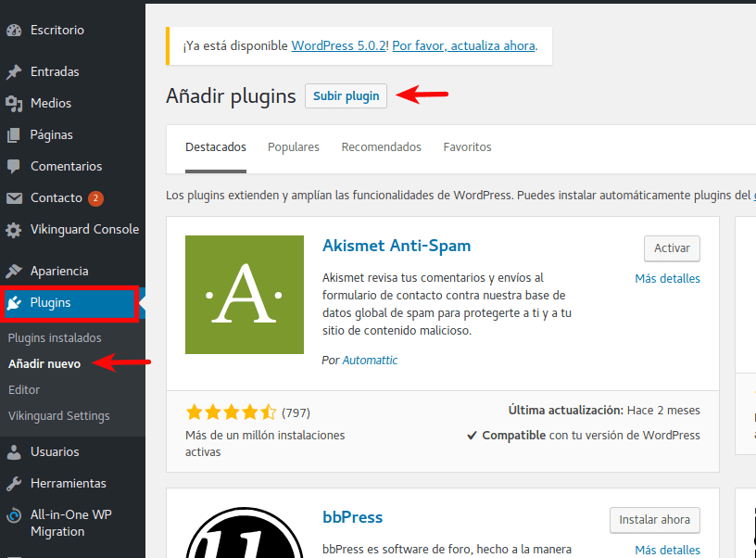
Task: Open Vikinguard Settings submenu
Action: (58, 416)
